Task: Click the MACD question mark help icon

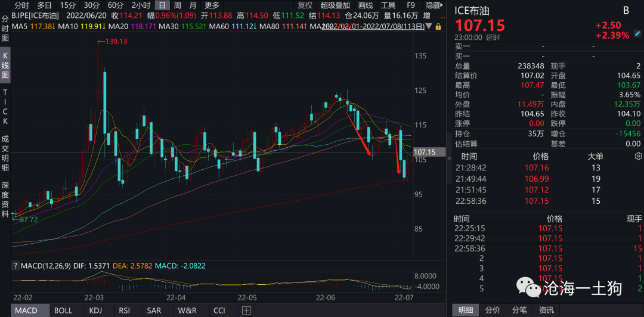Action: tap(16, 266)
